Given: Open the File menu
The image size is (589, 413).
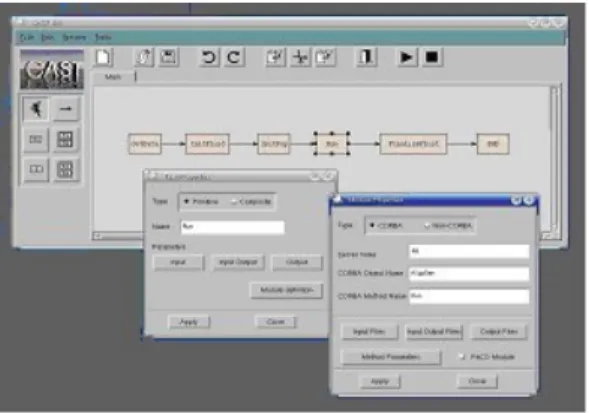Looking at the screenshot, I should pos(27,37).
